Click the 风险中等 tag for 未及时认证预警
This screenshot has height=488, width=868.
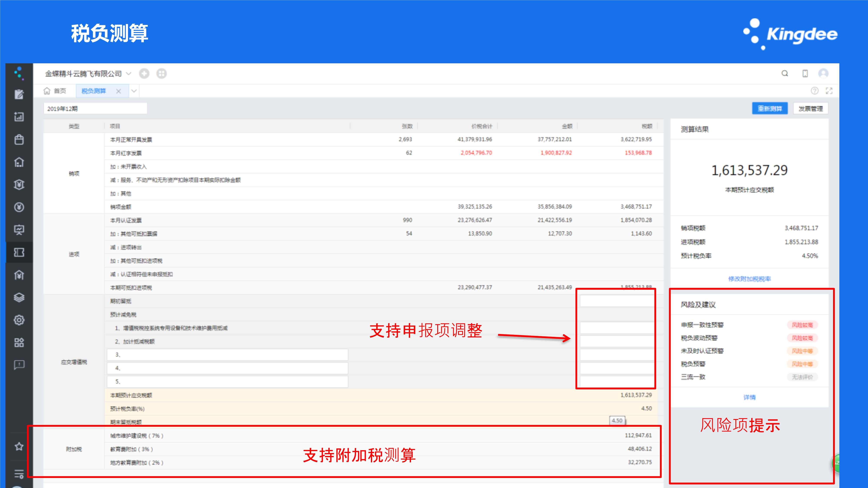tap(802, 351)
